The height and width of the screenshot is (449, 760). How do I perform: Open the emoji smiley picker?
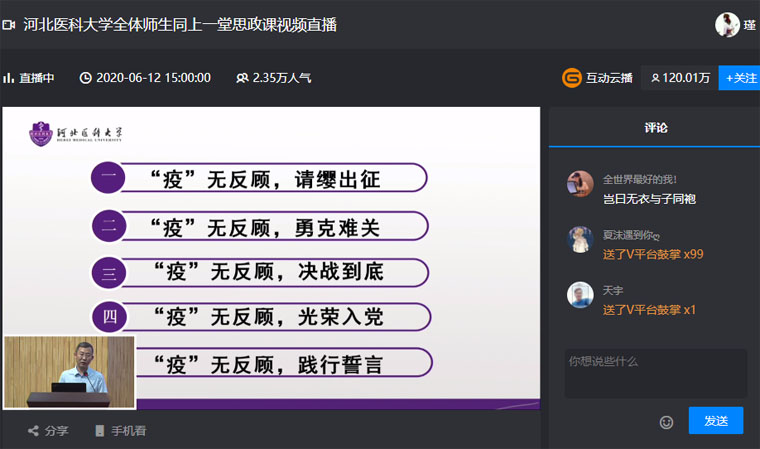click(667, 422)
